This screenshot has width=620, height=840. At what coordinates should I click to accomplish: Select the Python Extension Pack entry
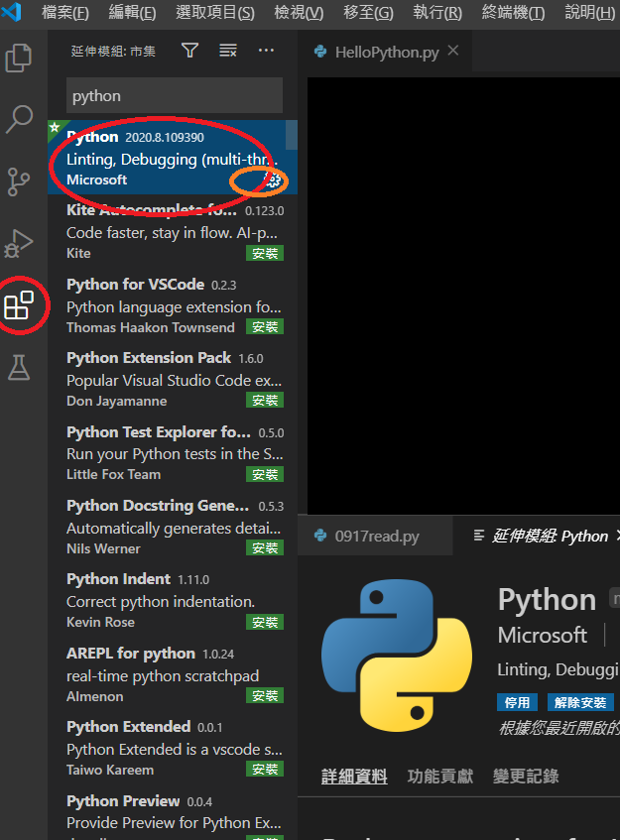(172, 379)
